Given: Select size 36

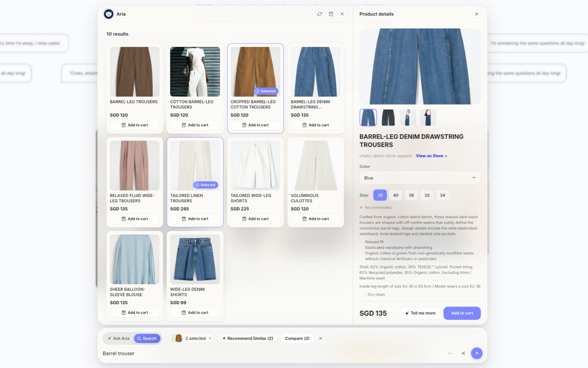Looking at the screenshot, I should [x=380, y=195].
